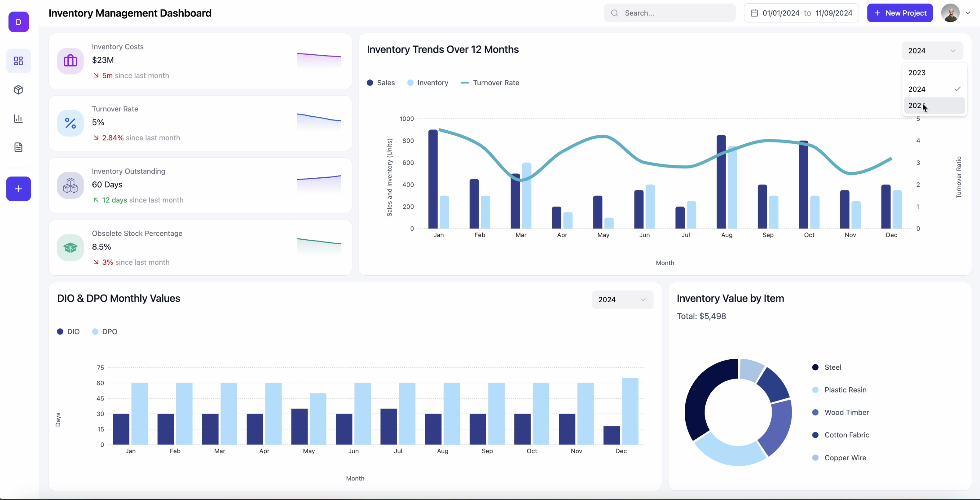Viewport: 980px width, 500px height.
Task: Click the Inventory Outstanding sparkline chart
Action: point(319,184)
